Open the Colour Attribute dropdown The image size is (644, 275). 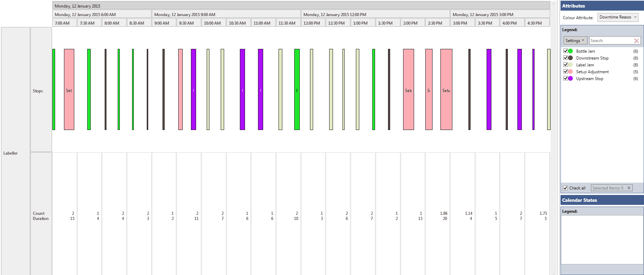pos(618,17)
